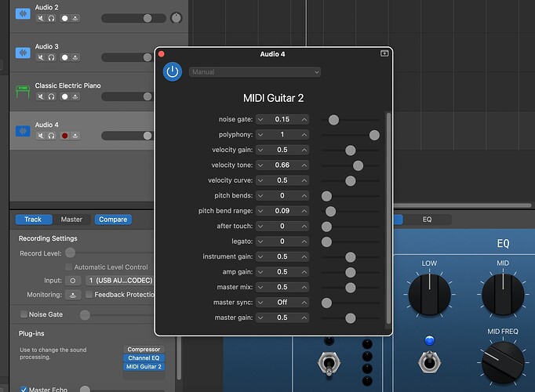Close the Audio 4 plug-in window
Screen dimensions: 535x392
tap(162, 54)
